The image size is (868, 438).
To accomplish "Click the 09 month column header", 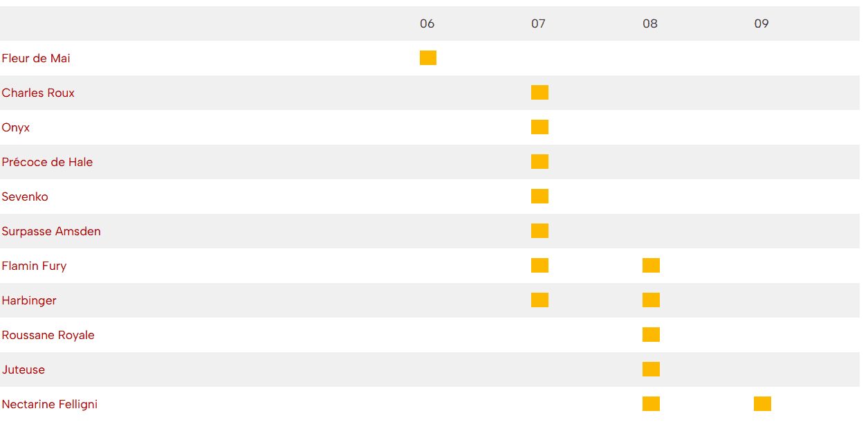I will click(761, 24).
